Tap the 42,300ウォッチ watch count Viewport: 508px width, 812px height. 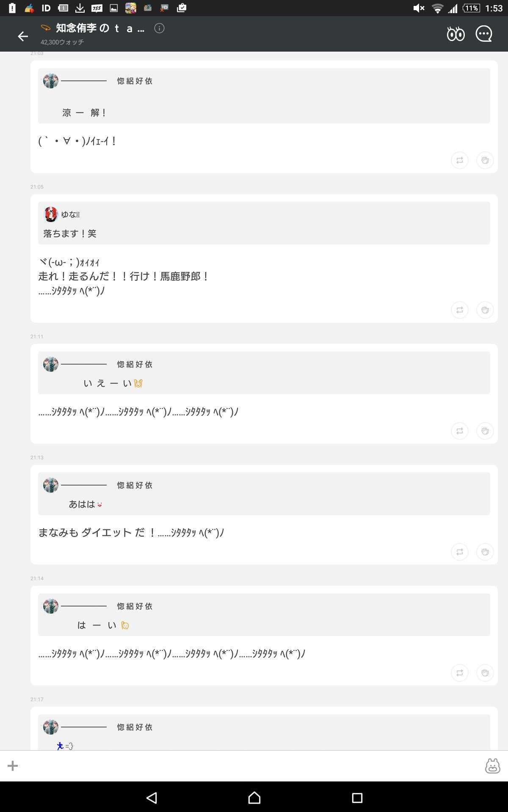pyautogui.click(x=62, y=42)
